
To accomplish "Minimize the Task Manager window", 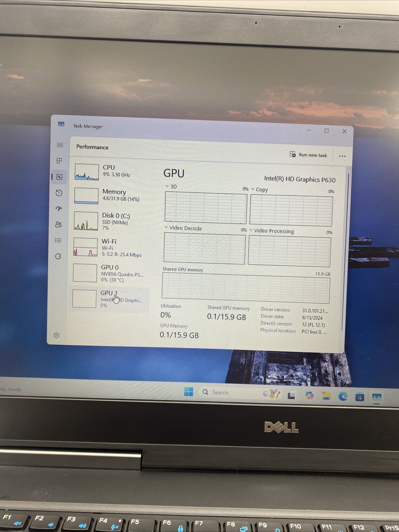I will [309, 130].
